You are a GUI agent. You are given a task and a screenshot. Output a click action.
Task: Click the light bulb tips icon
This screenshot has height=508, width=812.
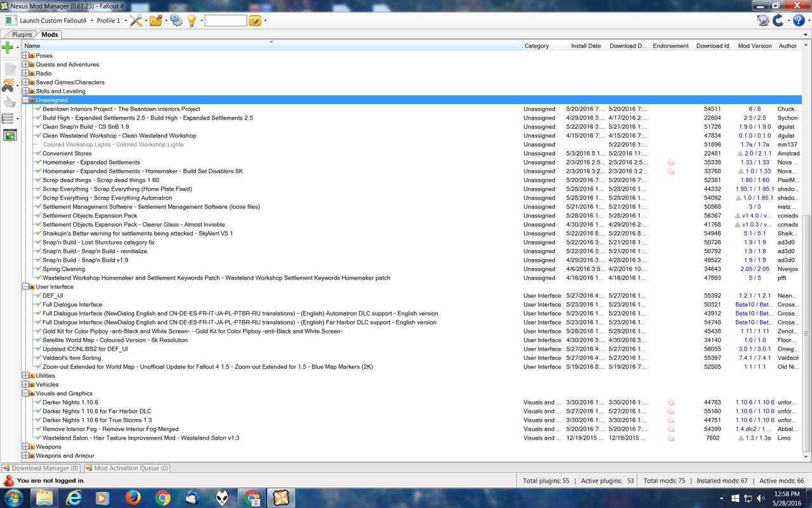point(192,20)
